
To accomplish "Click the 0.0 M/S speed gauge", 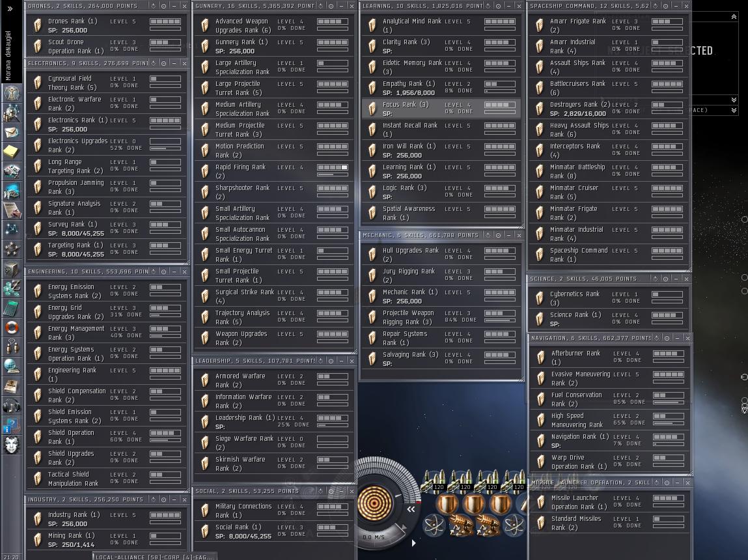I will coord(374,537).
